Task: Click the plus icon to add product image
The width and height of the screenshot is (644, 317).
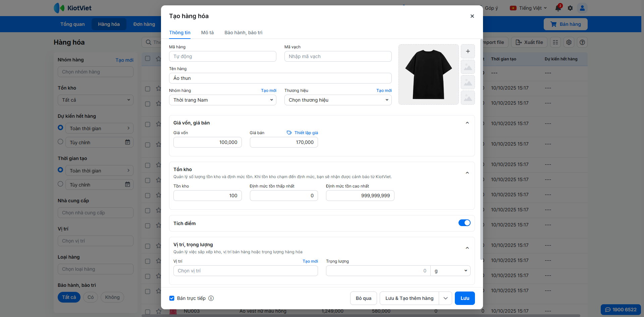Action: tap(468, 51)
